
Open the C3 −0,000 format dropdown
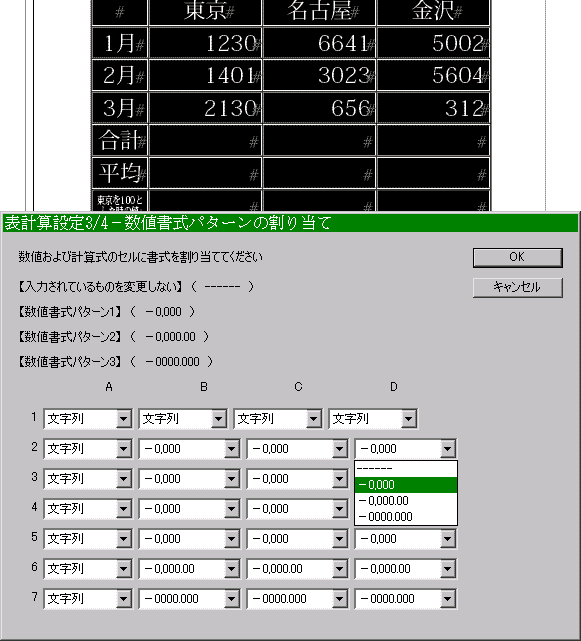click(297, 479)
